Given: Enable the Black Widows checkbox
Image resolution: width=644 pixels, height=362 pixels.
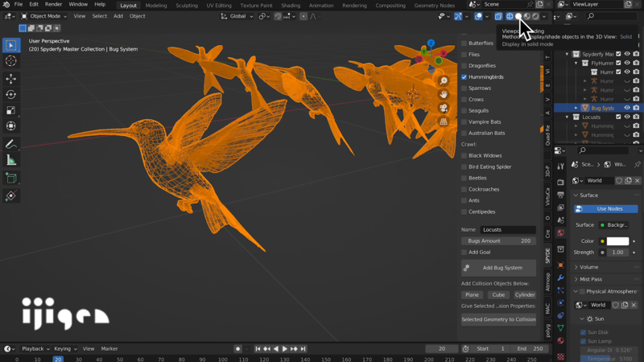Looking at the screenshot, I should 464,155.
